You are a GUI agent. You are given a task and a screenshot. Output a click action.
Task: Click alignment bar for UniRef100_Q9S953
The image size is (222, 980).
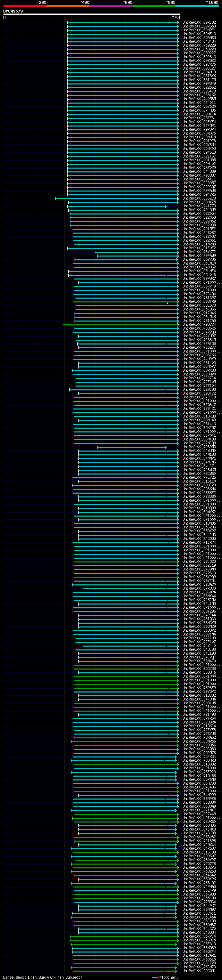[132, 447]
